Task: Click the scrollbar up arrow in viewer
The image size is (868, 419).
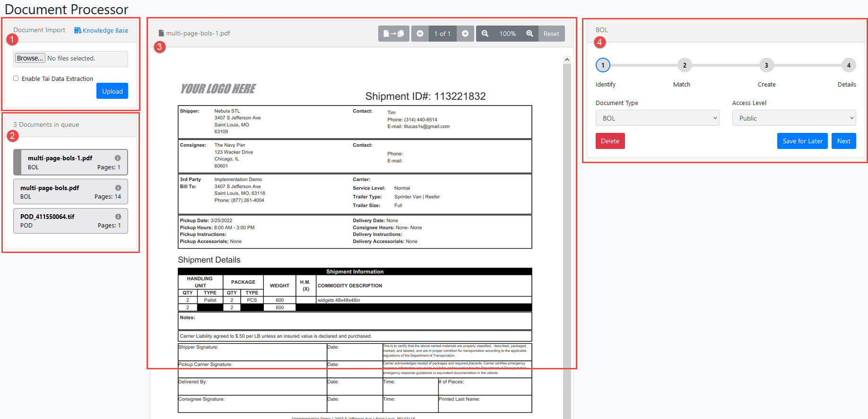Action: pyautogui.click(x=567, y=60)
